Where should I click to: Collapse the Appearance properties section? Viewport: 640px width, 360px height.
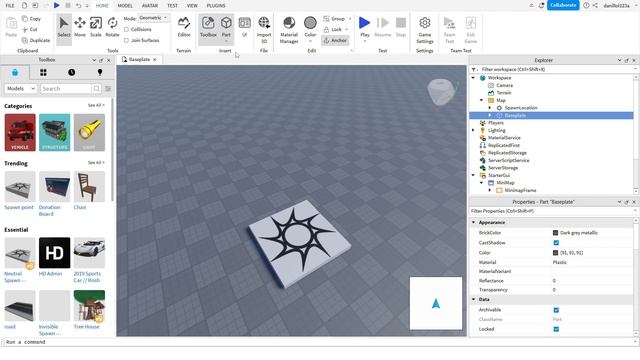click(474, 222)
